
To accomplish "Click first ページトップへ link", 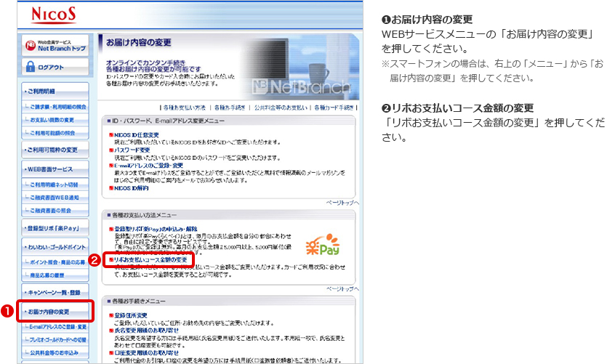I will coord(342,202).
